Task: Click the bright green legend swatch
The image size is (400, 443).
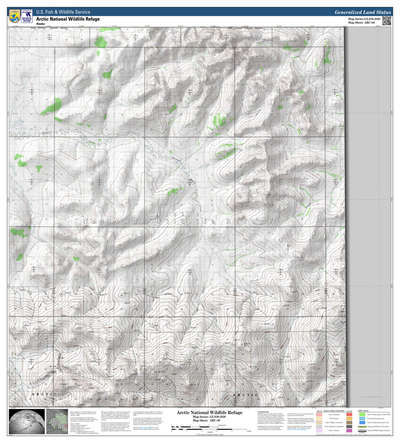Action: [x=362, y=414]
